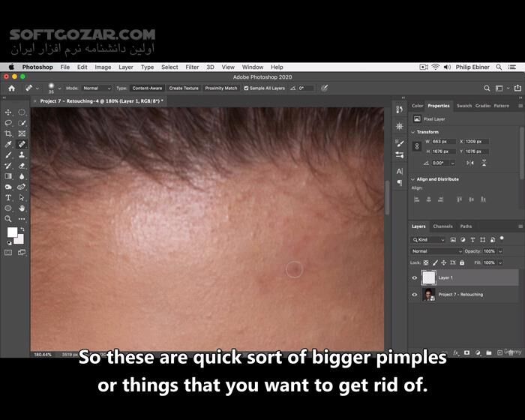525x420 pixels.
Task: Select the Crop tool
Action: click(9, 133)
